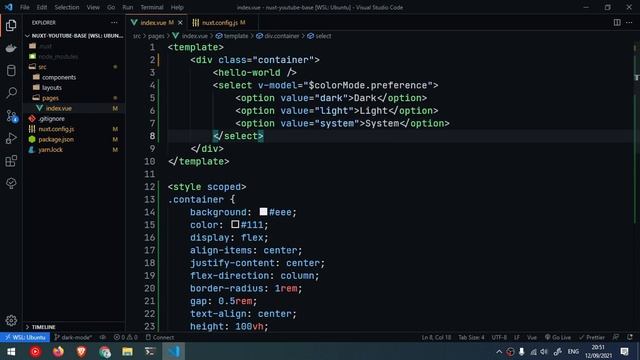Open the Search view in activity bar

coord(11,93)
